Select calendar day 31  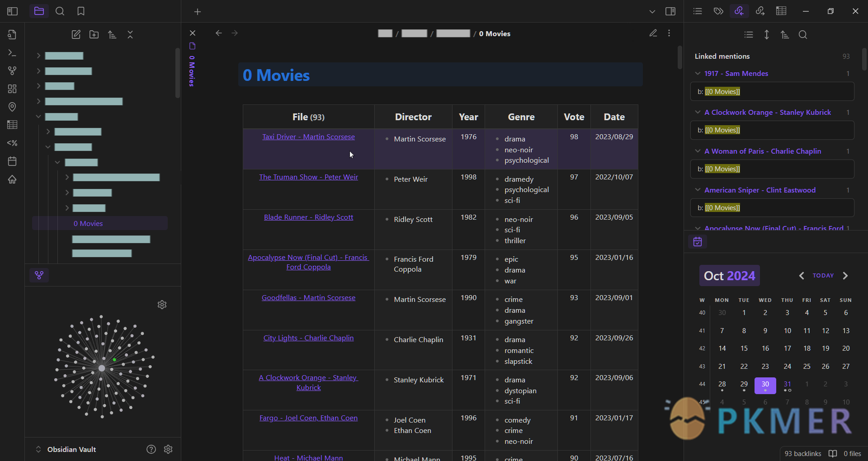787,385
